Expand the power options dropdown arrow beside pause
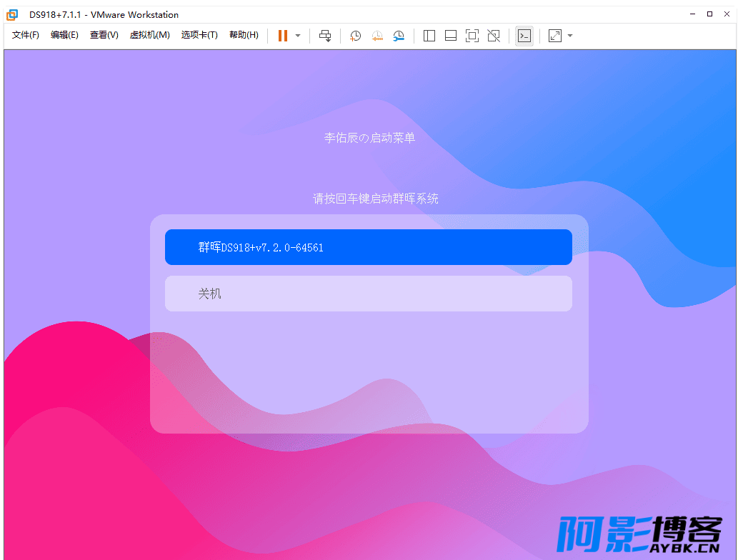 pos(298,36)
